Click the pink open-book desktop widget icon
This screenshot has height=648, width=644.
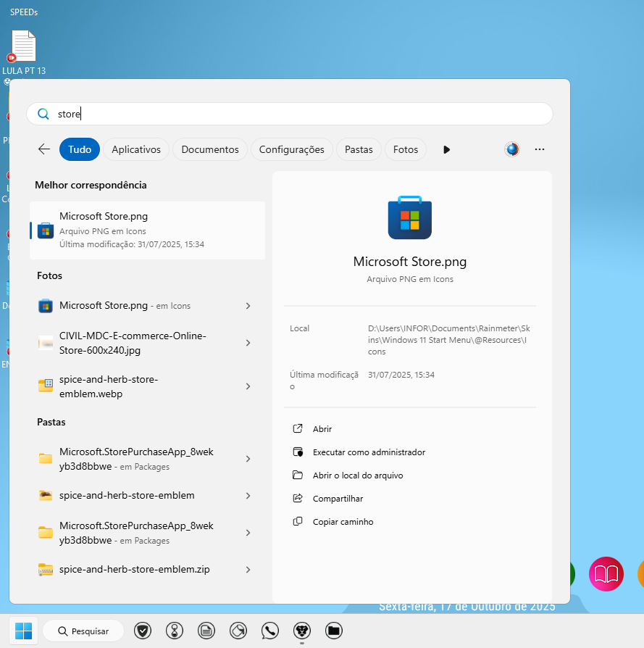tap(606, 573)
